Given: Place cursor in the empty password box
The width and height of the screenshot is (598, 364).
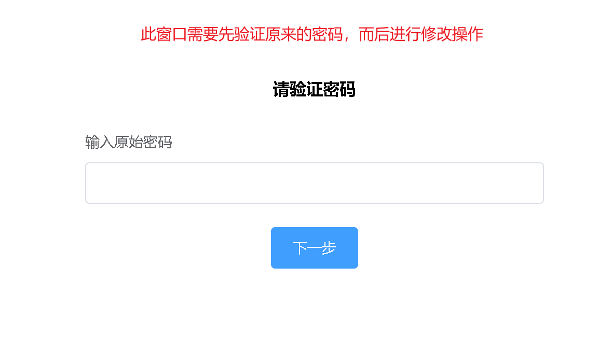Looking at the screenshot, I should click(314, 183).
